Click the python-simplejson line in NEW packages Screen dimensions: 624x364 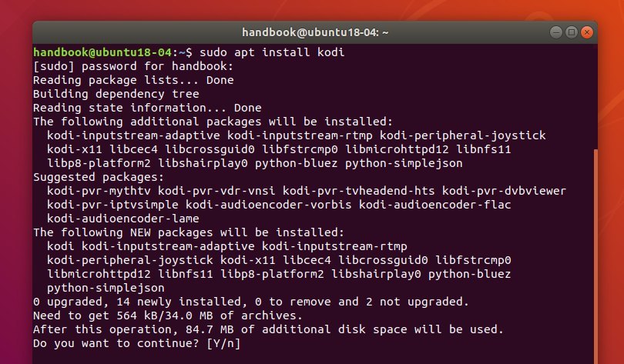point(106,288)
